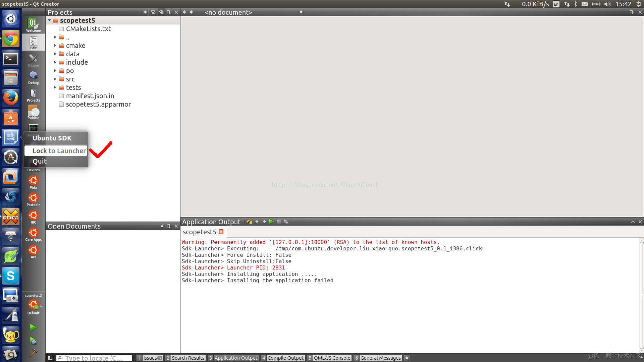Viewport: 644px width, 362px height.
Task: Open the Projects mode icon
Action: (x=33, y=95)
